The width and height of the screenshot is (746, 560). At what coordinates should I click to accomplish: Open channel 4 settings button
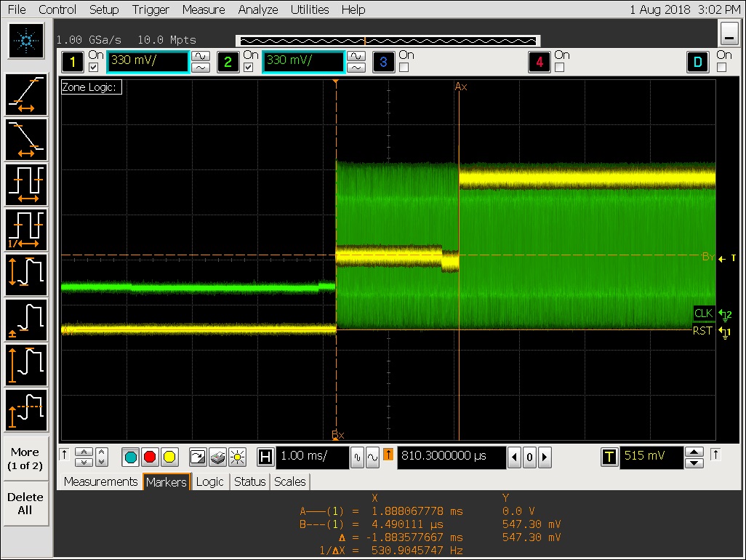[540, 62]
